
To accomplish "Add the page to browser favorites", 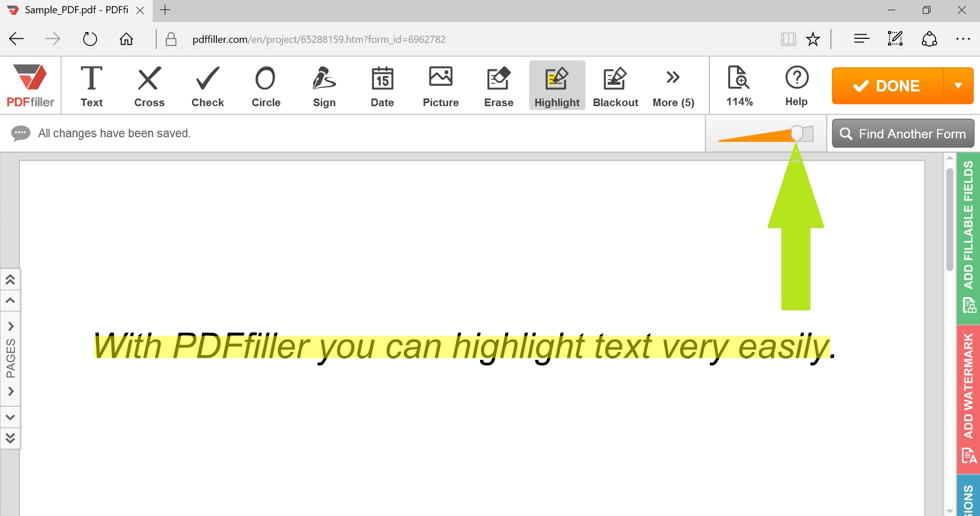I will pos(812,39).
